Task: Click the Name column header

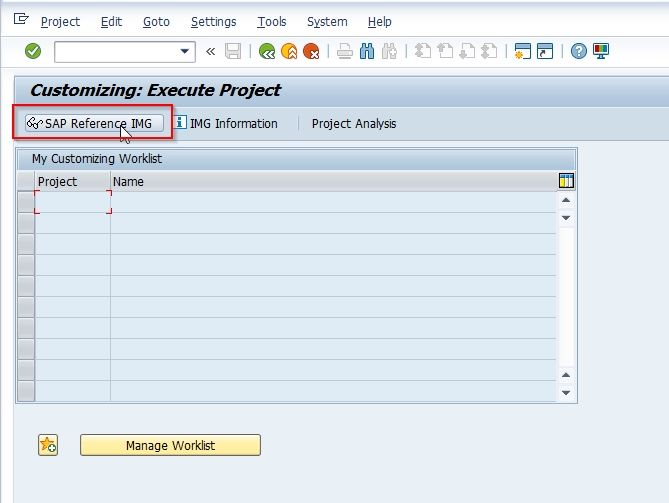Action: coord(334,182)
